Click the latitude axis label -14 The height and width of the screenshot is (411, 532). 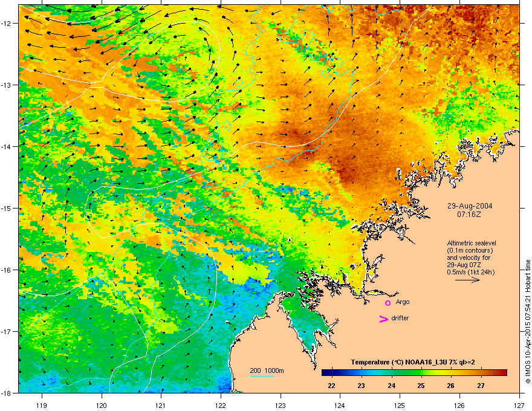tap(7, 146)
